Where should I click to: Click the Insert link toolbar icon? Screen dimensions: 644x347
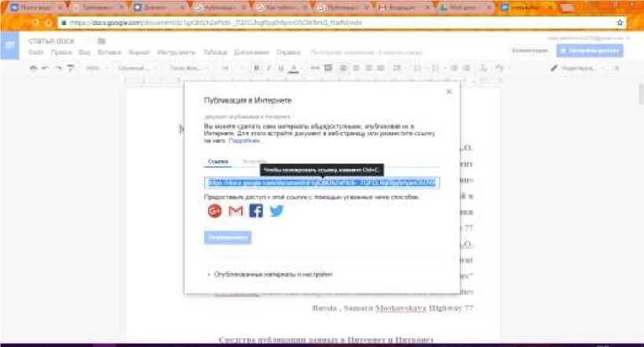tap(315, 68)
